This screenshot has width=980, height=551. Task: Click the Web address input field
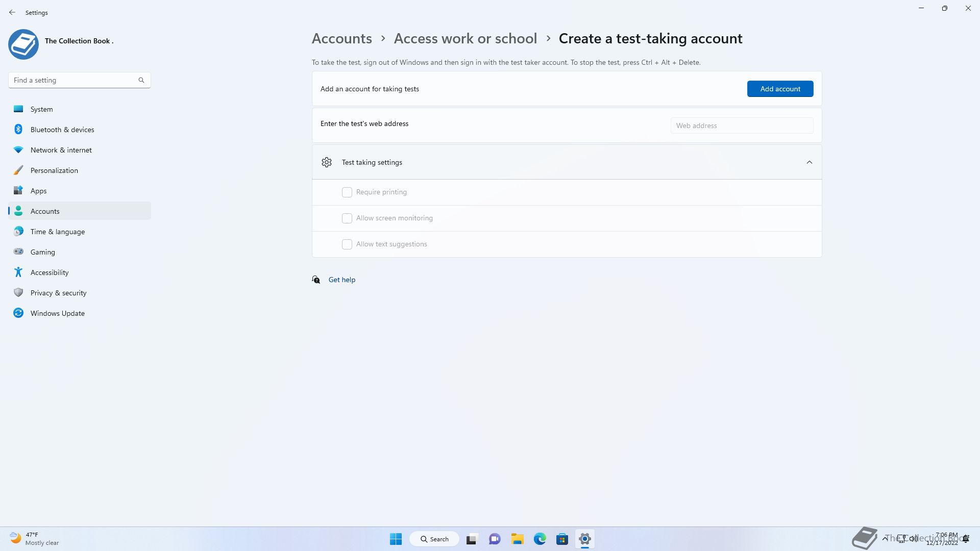(742, 126)
